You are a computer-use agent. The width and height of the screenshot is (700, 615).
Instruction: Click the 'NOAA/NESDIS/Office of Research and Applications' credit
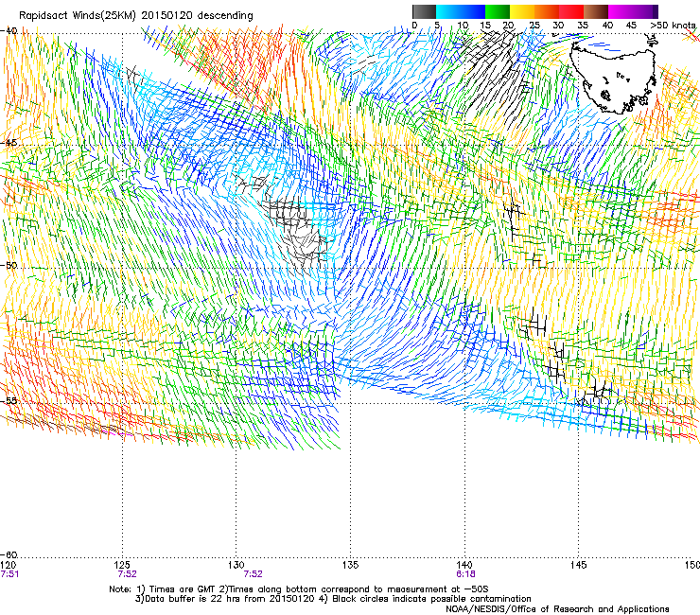click(557, 609)
